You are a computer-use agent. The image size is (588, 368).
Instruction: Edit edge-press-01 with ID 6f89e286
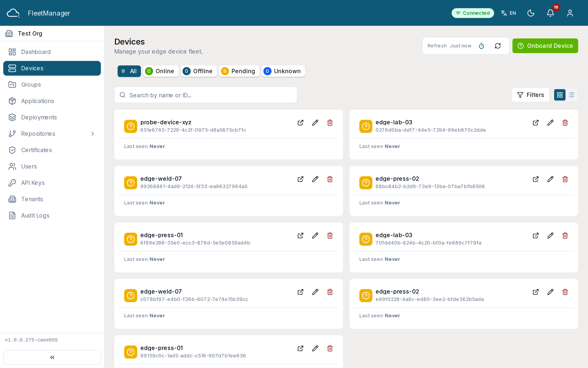pyautogui.click(x=315, y=236)
